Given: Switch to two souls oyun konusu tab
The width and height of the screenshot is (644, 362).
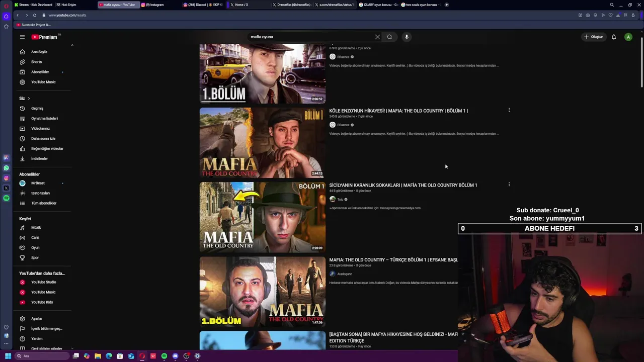Looking at the screenshot, I should pos(420,5).
